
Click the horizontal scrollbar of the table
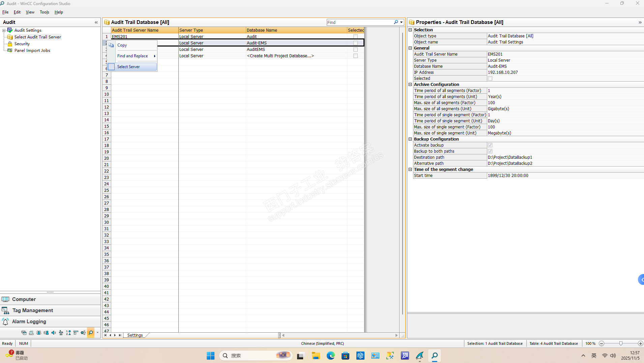coord(340,335)
